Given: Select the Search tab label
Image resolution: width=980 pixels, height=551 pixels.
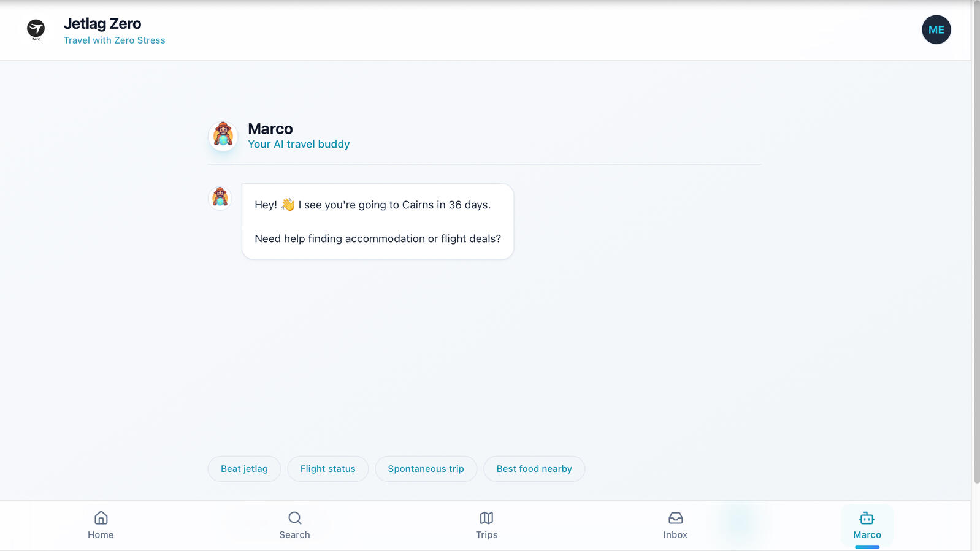Looking at the screenshot, I should pyautogui.click(x=294, y=535).
